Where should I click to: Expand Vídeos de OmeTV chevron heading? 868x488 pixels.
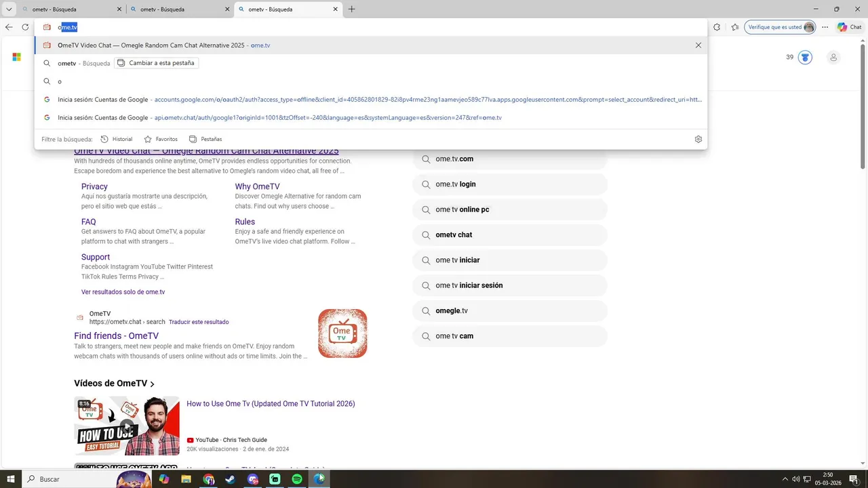click(x=114, y=384)
